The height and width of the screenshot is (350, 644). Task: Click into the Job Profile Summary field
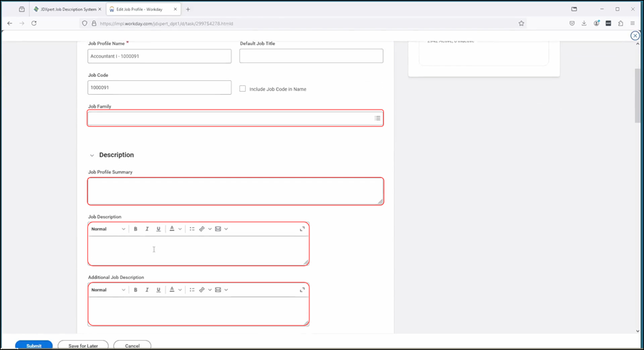pos(235,191)
